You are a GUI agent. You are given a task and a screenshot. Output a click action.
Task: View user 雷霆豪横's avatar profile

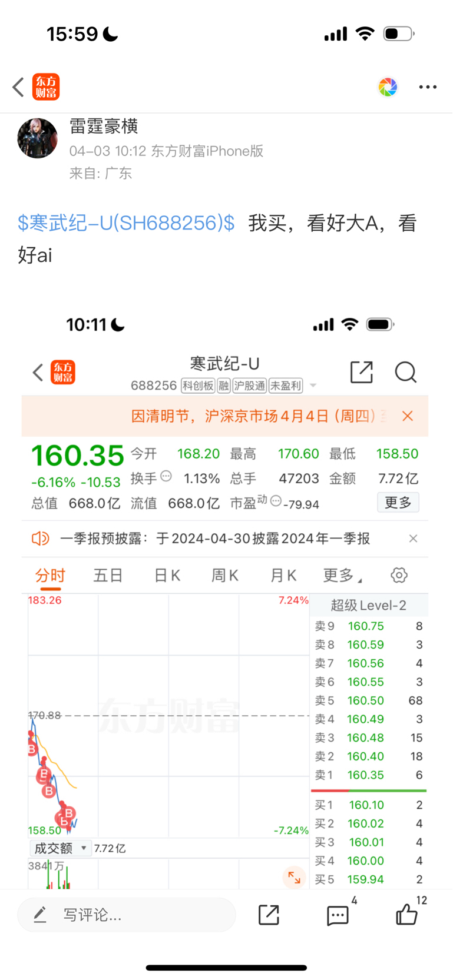[38, 138]
